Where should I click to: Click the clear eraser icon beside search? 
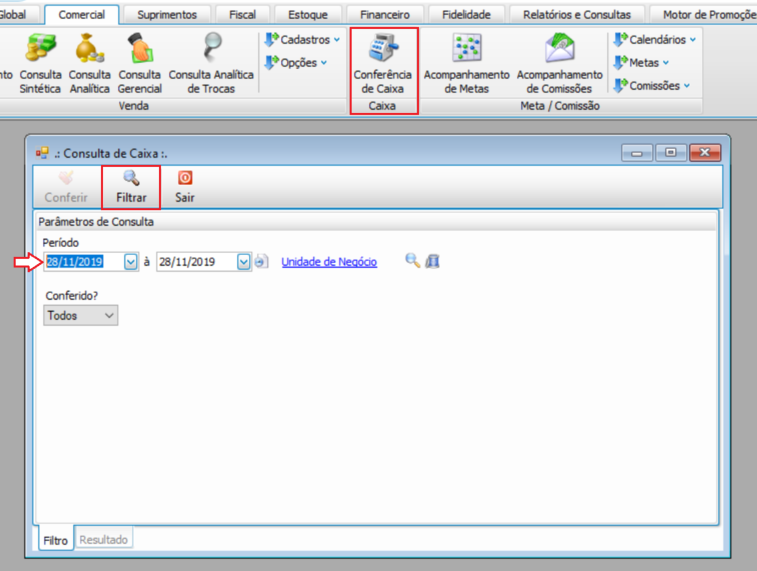click(432, 261)
